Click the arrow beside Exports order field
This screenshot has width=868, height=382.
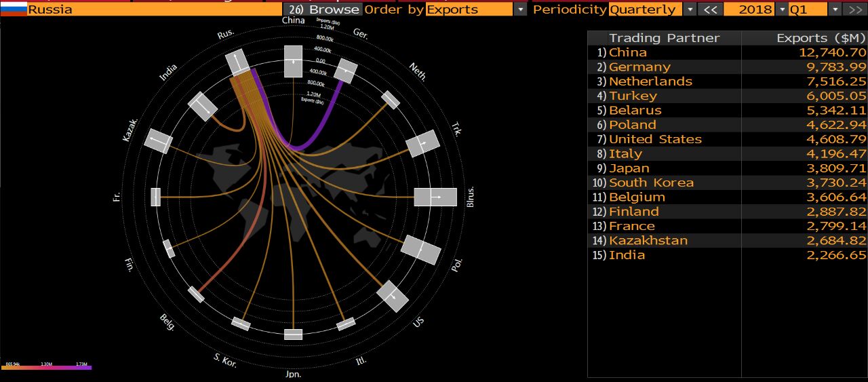click(520, 9)
